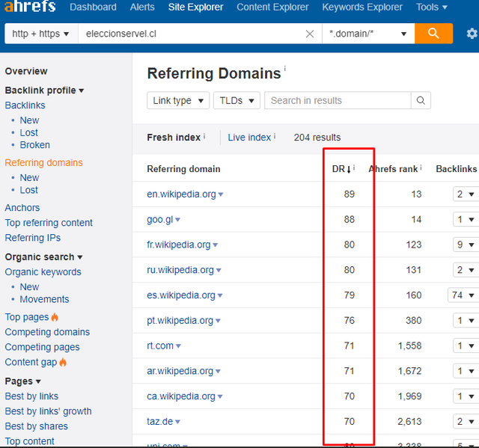Click the ar.wikipedia.org referring domain link

pyautogui.click(x=180, y=371)
